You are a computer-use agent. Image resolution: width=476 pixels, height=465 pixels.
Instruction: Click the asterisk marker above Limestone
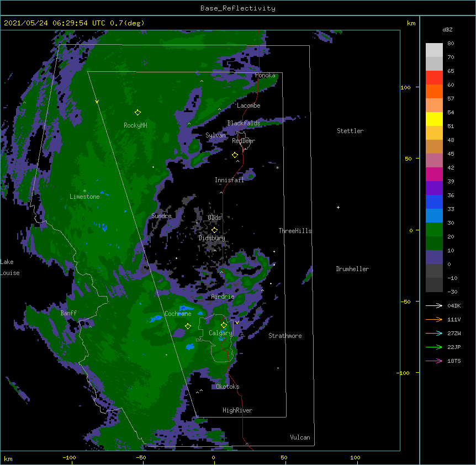point(84,191)
